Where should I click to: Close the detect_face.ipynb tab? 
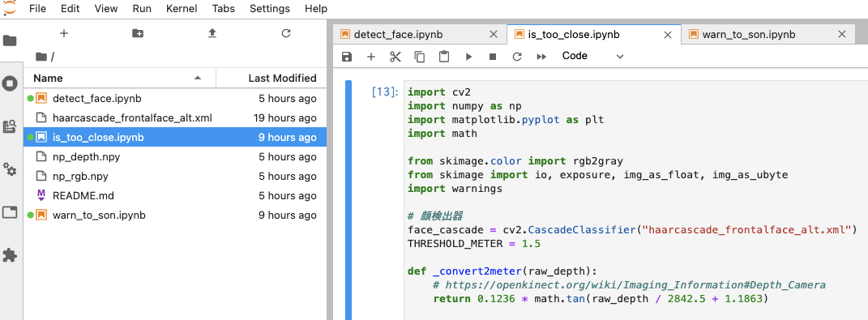click(x=494, y=34)
